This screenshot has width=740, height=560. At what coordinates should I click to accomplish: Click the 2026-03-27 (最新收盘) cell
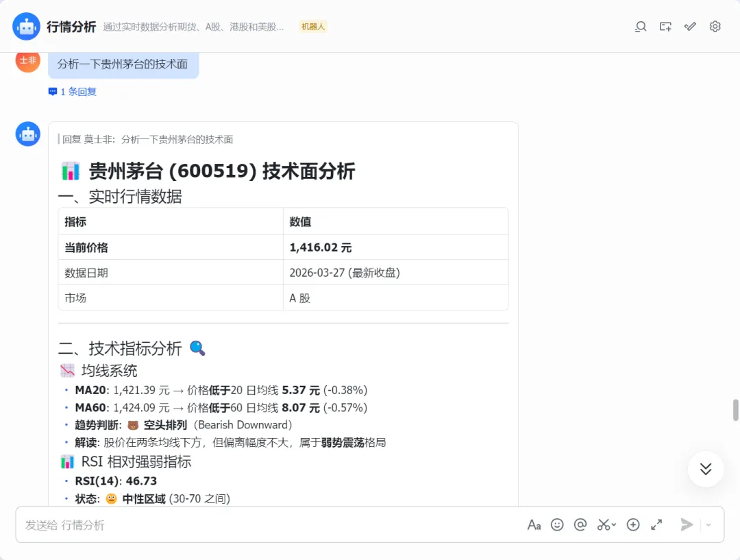coord(395,272)
